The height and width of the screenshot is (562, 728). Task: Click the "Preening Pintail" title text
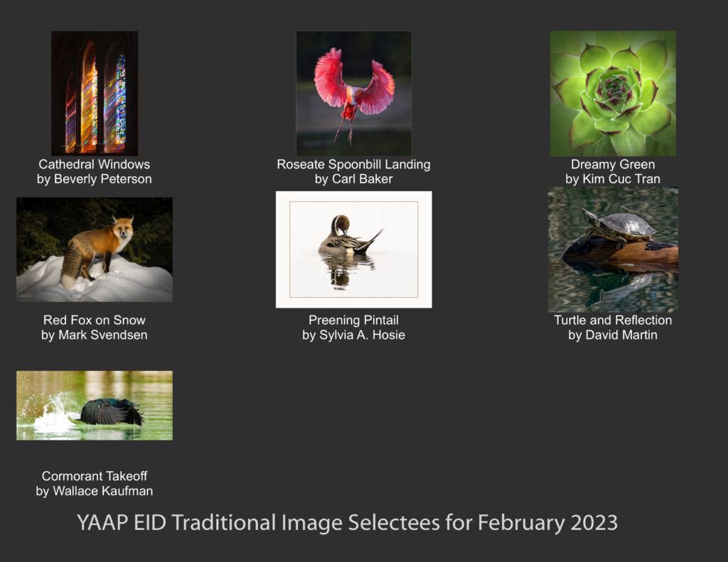[x=354, y=320]
